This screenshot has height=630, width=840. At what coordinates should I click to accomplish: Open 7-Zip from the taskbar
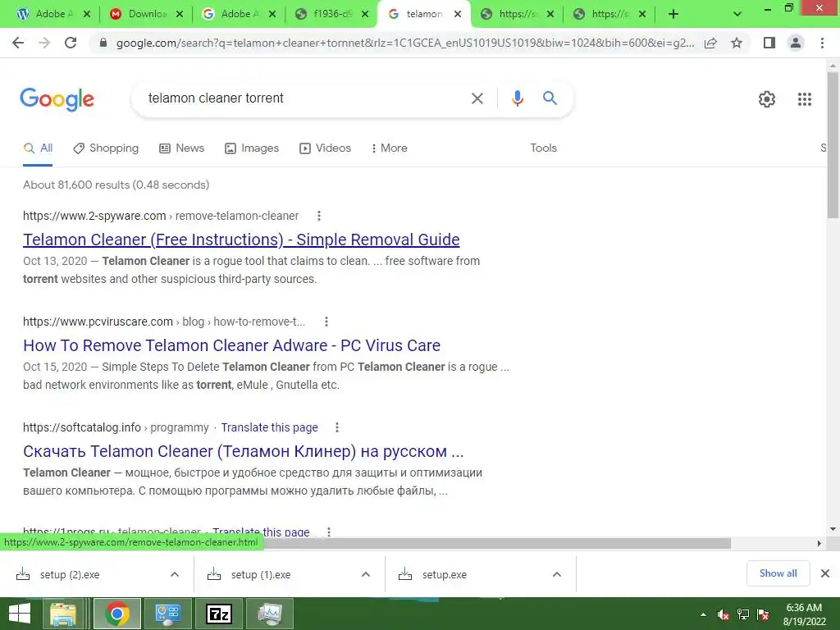(x=218, y=614)
